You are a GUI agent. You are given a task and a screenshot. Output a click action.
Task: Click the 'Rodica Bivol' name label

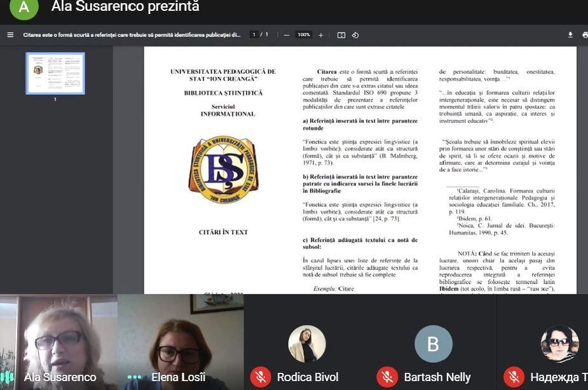tap(308, 377)
